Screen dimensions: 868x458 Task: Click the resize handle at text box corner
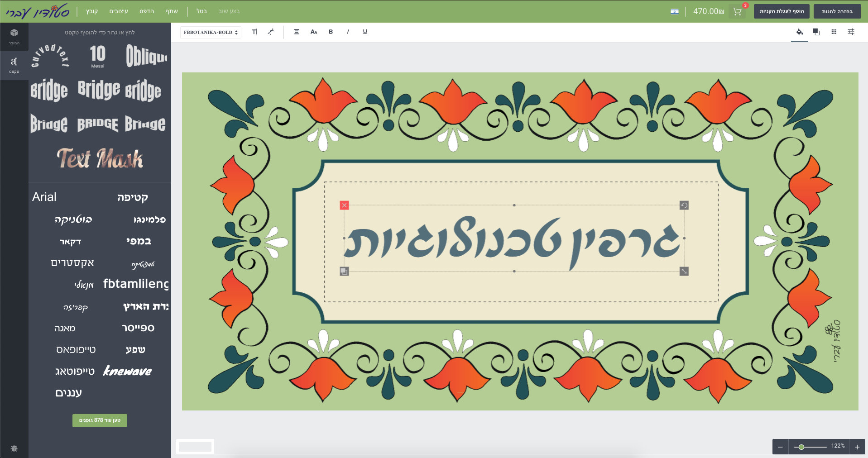(684, 271)
